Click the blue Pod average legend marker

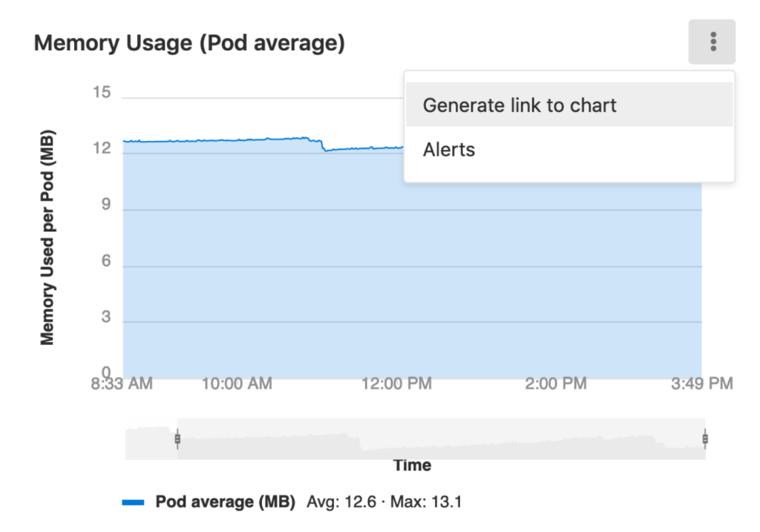(134, 501)
